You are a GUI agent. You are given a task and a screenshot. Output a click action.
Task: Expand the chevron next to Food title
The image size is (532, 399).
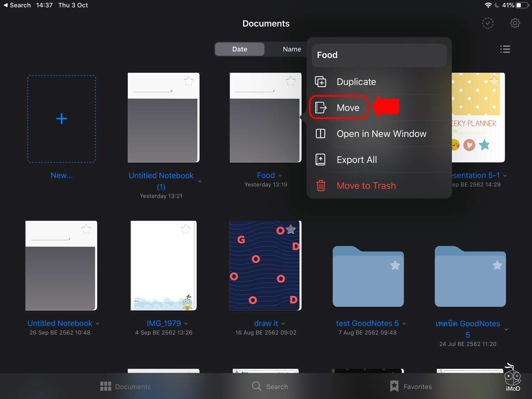click(x=281, y=175)
